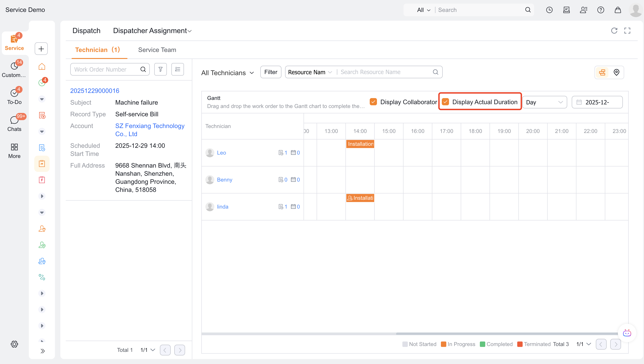Screen dimensions: 644x364
Task: Go to the orange Home icon in sidebar
Action: pos(42,67)
